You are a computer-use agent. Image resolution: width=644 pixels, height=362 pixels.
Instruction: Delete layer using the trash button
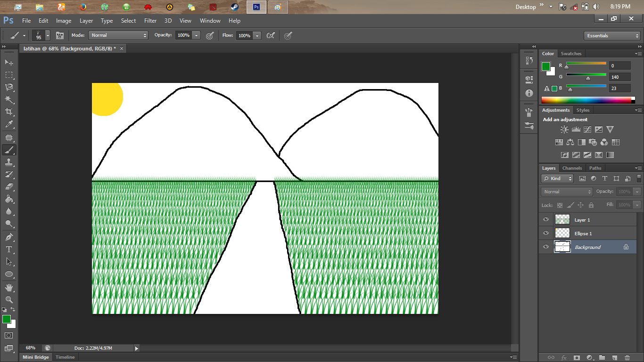click(x=627, y=358)
